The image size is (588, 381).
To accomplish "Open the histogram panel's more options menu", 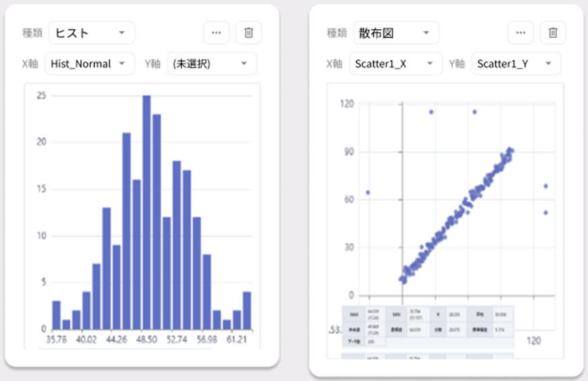I will [x=216, y=32].
